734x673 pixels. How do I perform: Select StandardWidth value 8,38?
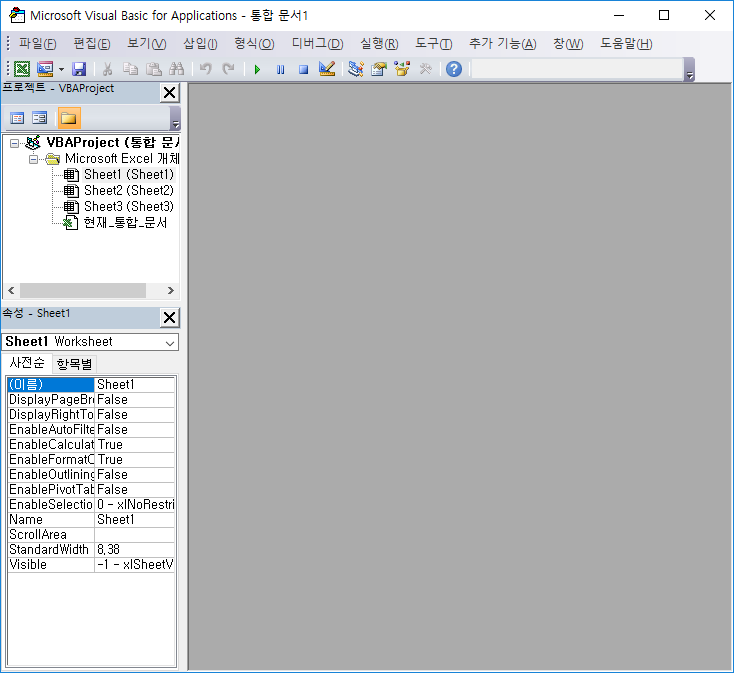[135, 549]
